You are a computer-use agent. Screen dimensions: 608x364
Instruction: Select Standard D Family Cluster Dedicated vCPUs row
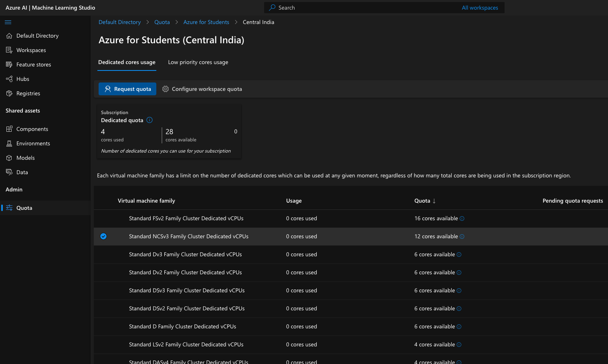[351, 327]
